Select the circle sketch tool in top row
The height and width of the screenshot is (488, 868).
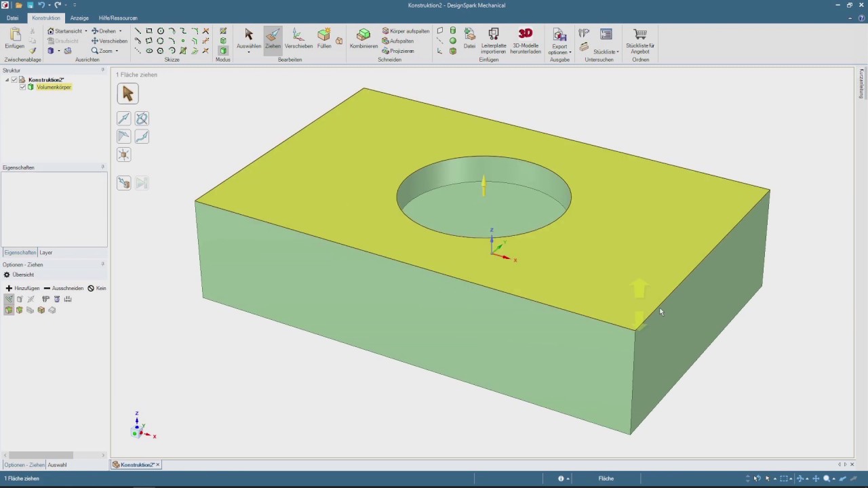coord(161,31)
